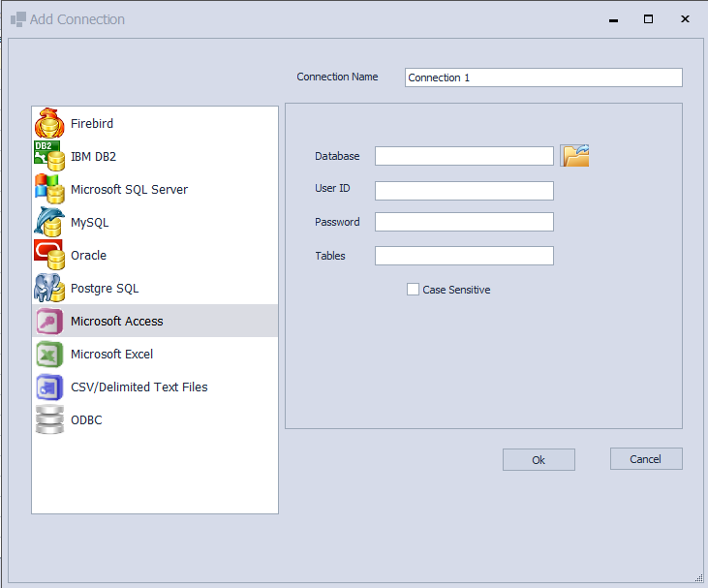Image resolution: width=708 pixels, height=588 pixels.
Task: Click the "MySQL" list label
Action: tap(90, 223)
